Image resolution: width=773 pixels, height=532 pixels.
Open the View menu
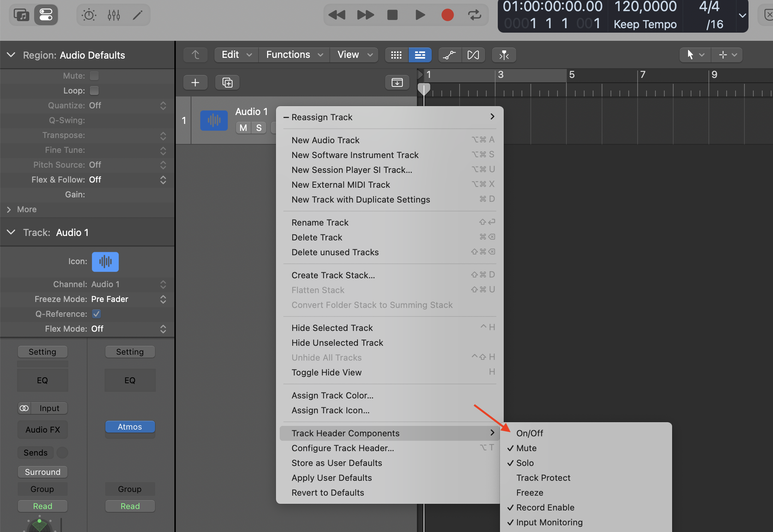(354, 55)
